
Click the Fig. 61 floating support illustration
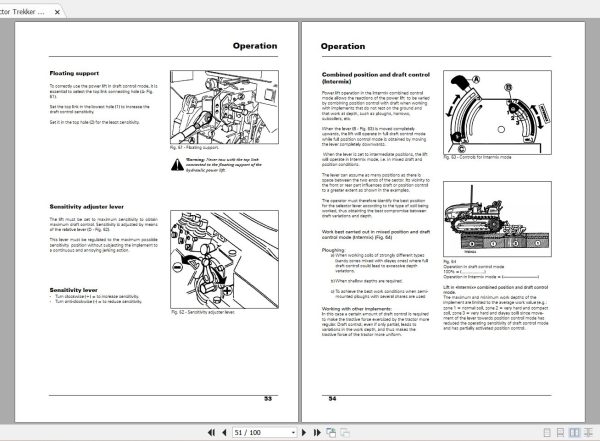point(224,107)
